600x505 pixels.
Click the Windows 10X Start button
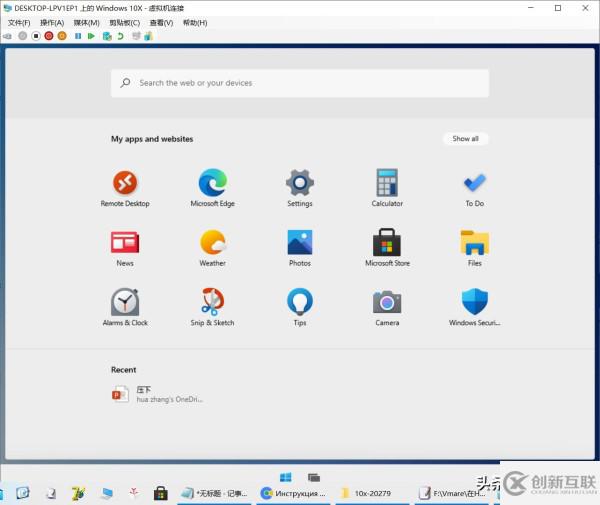click(x=285, y=477)
